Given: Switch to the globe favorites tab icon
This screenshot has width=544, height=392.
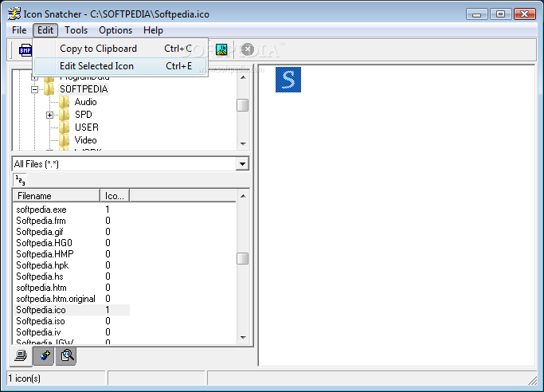Looking at the screenshot, I should coord(44,356).
